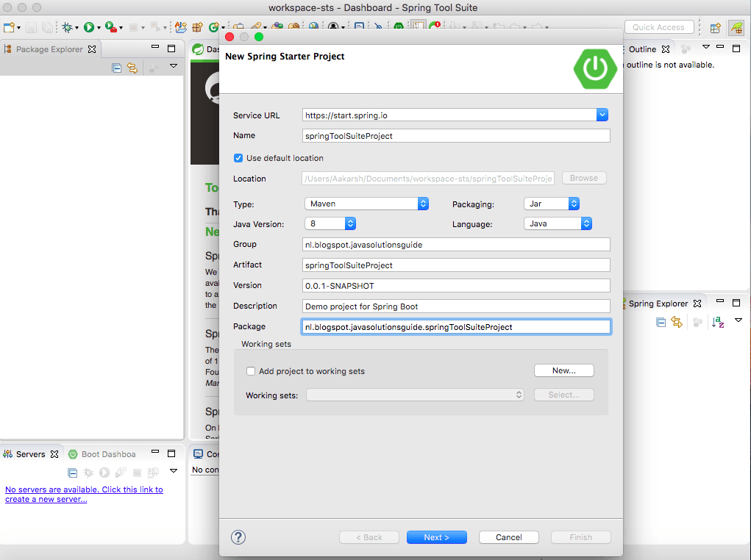Open the Run icon's dropdown arrow
The image size is (751, 560).
pos(99,28)
